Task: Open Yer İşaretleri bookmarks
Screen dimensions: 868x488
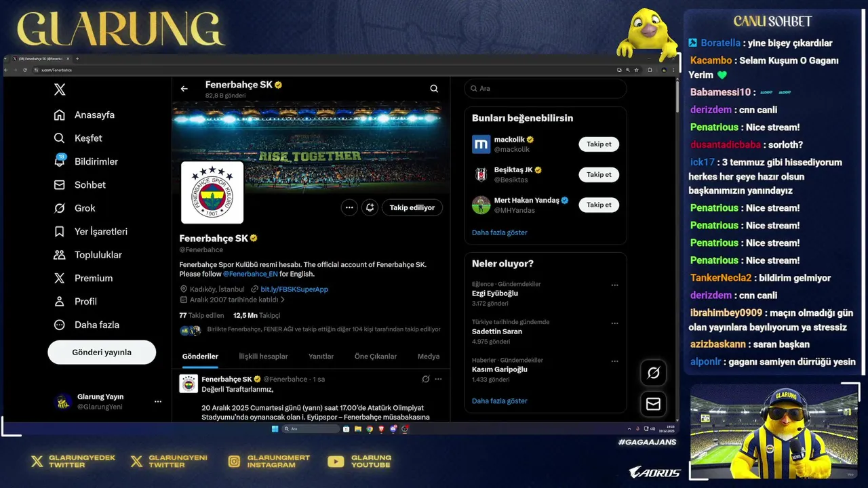Action: point(91,231)
